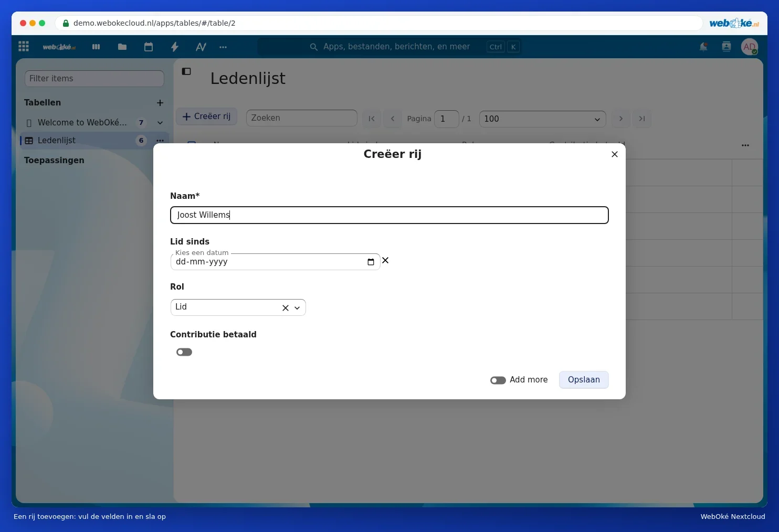Image resolution: width=779 pixels, height=532 pixels.
Task: Save the row with Opslaan
Action: tap(584, 380)
